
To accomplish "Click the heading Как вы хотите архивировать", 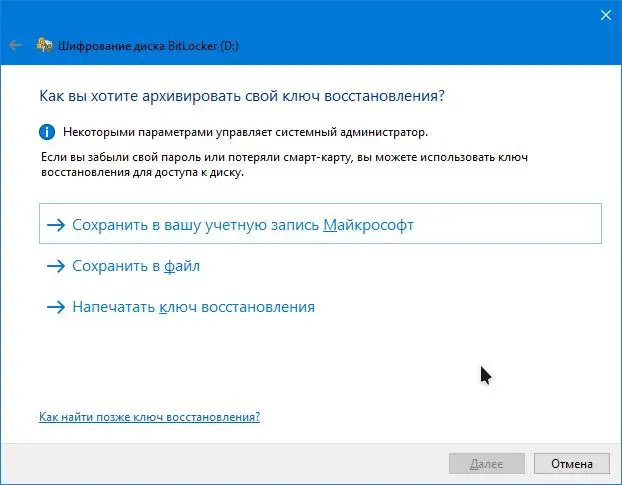I will pos(242,96).
